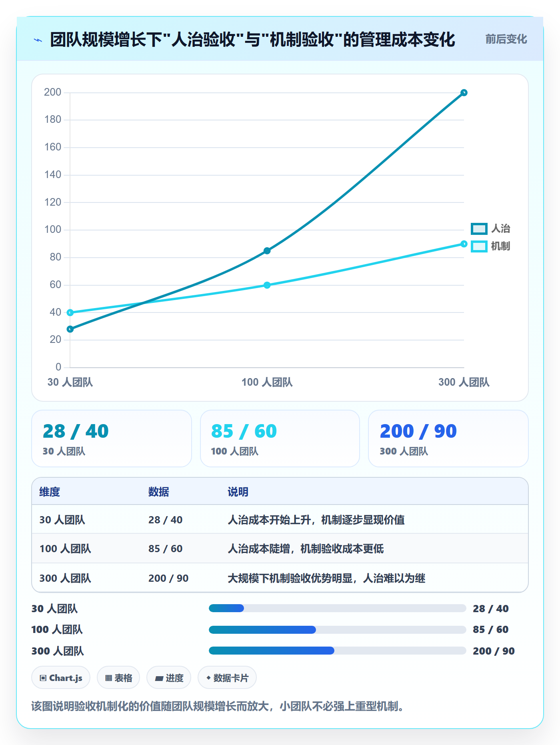Click the lightning bolt icon beside the title

click(x=38, y=40)
